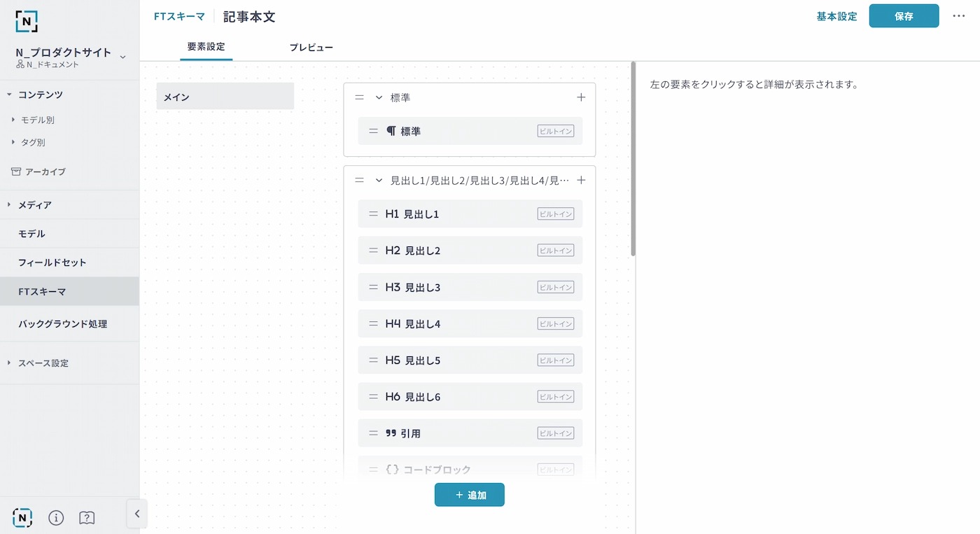Click the drag handle of H1 見出し1 row
Image resolution: width=980 pixels, height=534 pixels.
point(373,214)
